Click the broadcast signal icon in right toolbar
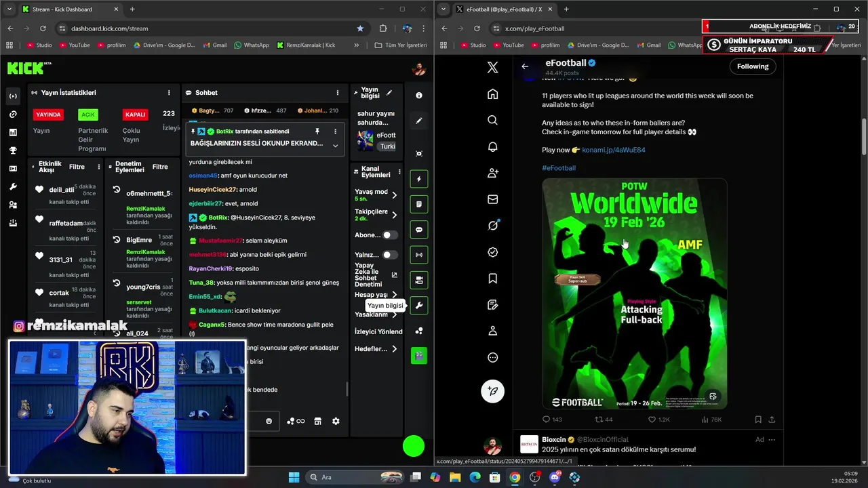 pyautogui.click(x=419, y=255)
